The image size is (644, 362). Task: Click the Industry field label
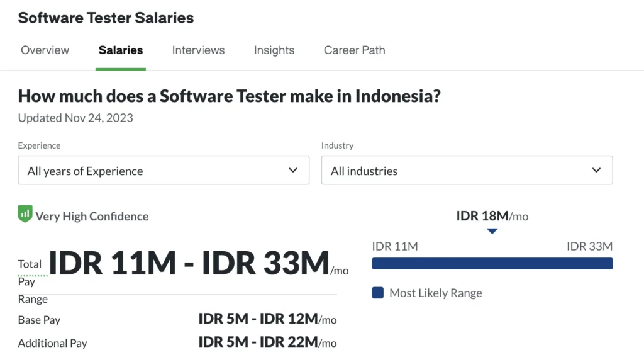(337, 145)
